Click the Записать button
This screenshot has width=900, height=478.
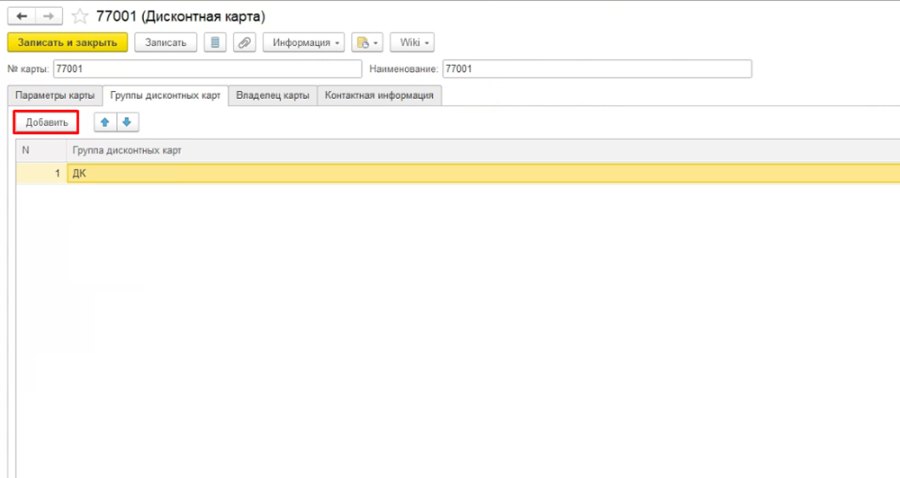[165, 42]
